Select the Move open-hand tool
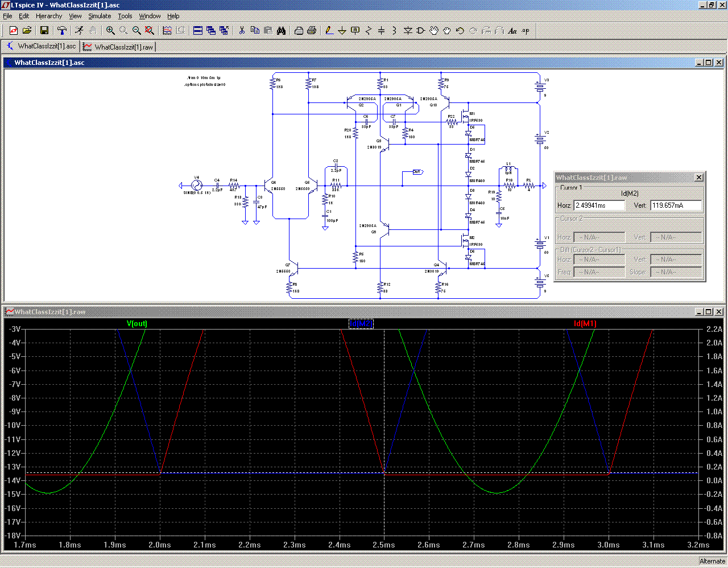 click(x=433, y=31)
